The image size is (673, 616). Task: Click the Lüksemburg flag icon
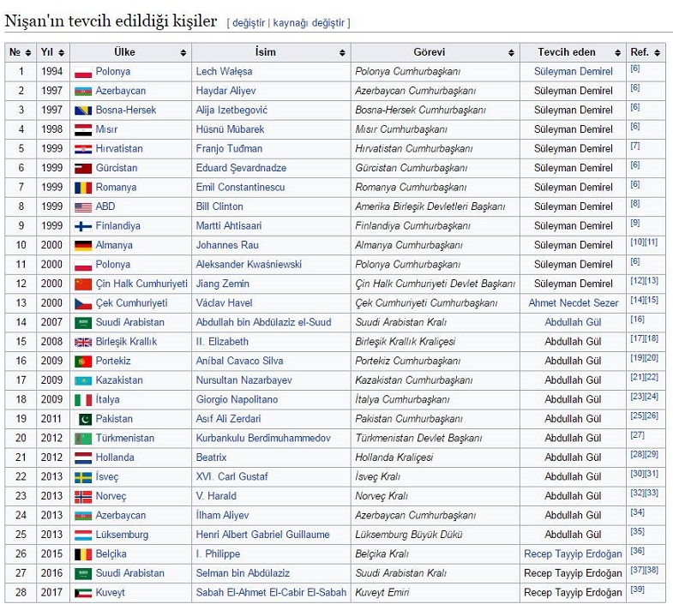pyautogui.click(x=83, y=535)
